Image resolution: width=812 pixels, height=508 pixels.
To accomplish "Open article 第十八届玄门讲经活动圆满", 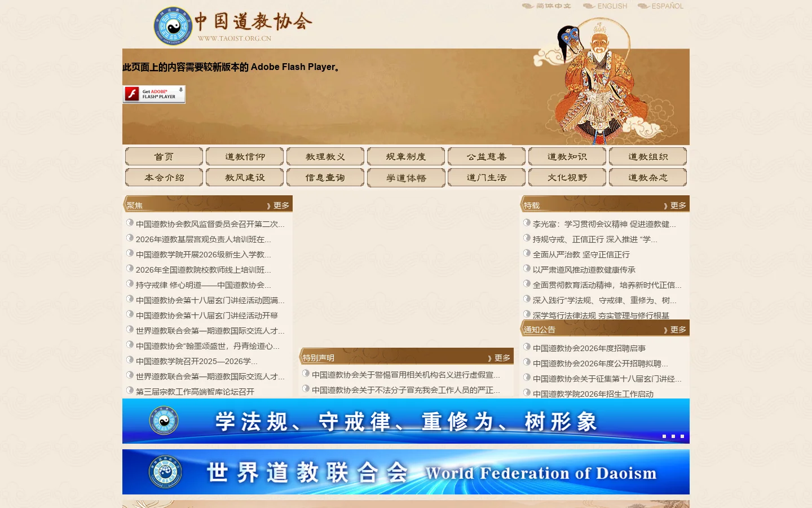I will [210, 300].
